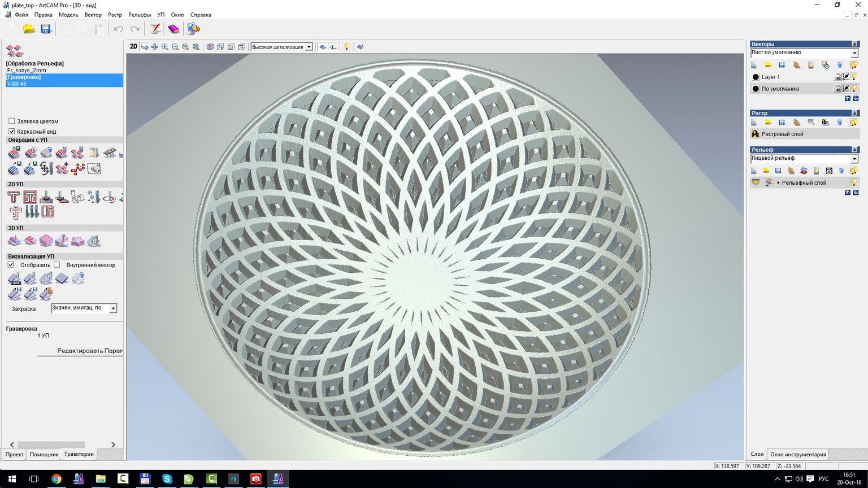Open the Рельефы menu

140,15
